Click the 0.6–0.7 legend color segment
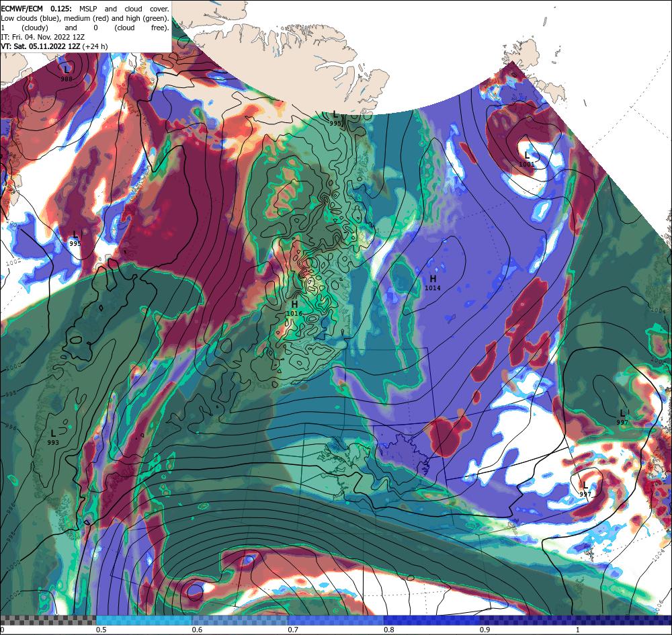672x635 pixels. tap(240, 620)
